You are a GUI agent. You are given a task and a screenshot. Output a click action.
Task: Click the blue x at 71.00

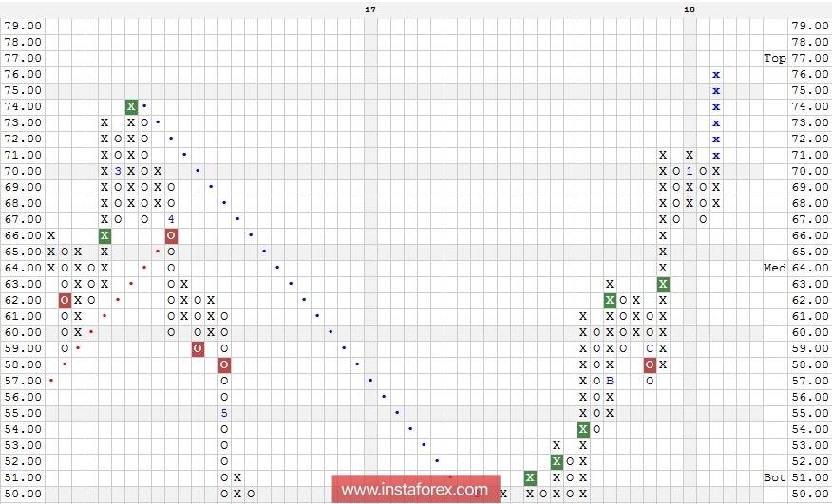click(716, 156)
